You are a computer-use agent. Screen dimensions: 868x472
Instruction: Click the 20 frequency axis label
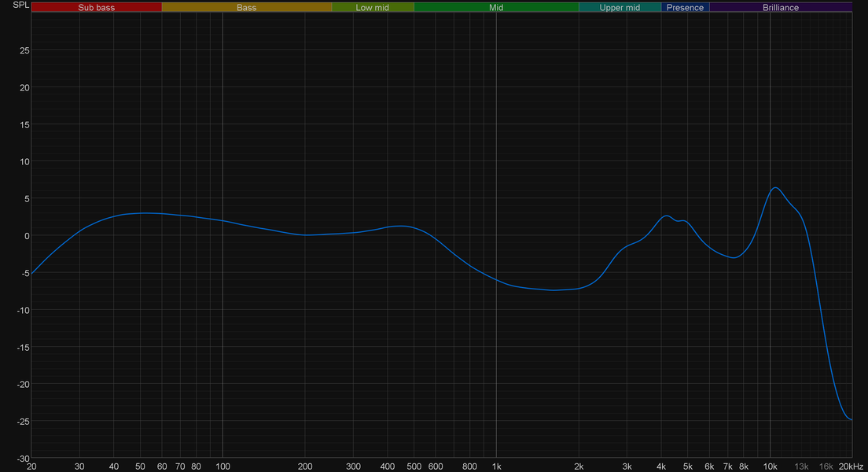[x=31, y=466]
